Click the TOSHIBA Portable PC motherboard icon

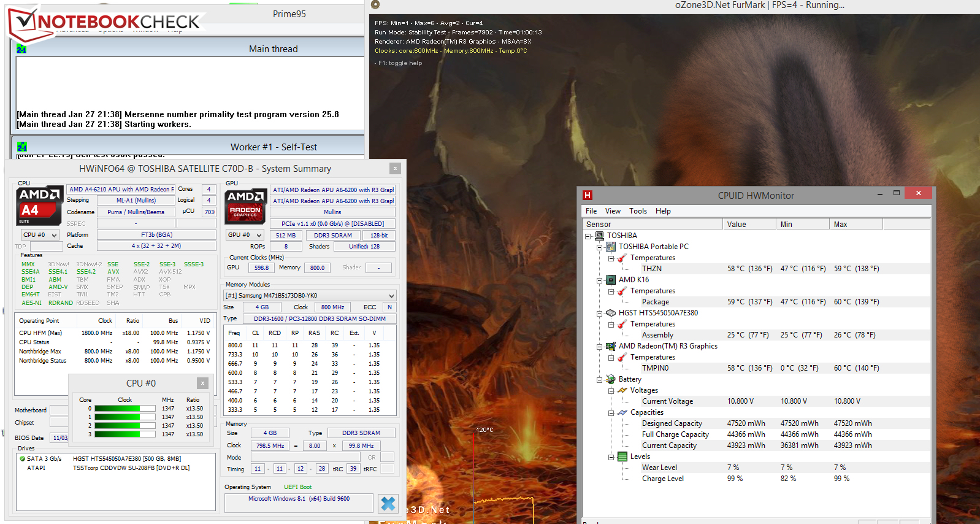[x=611, y=247]
